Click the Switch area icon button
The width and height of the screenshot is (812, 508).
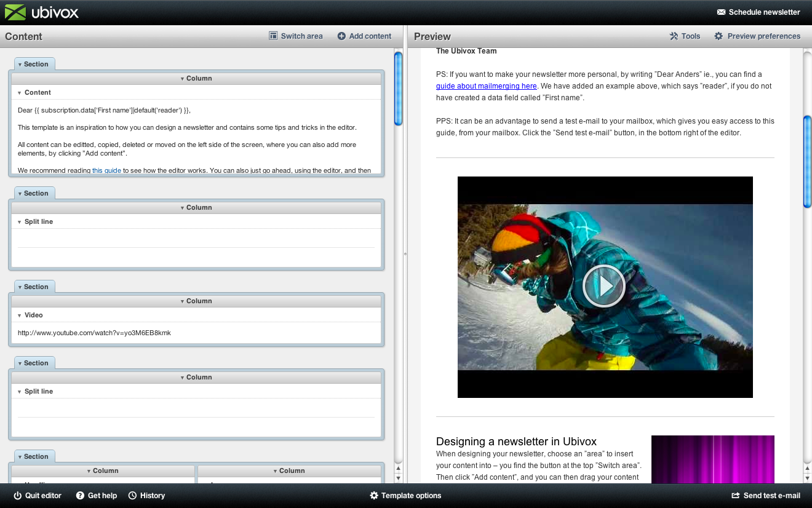click(296, 36)
